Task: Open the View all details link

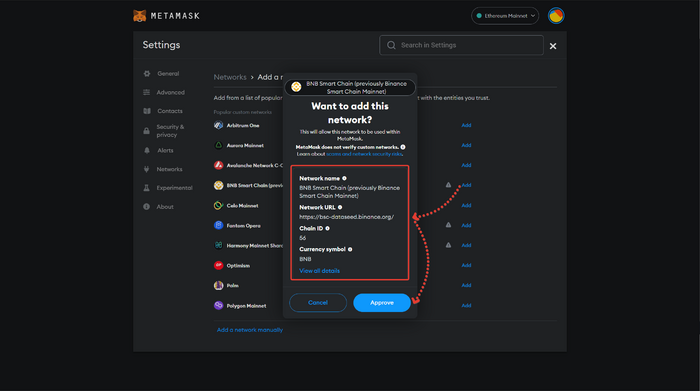Action: (x=319, y=271)
